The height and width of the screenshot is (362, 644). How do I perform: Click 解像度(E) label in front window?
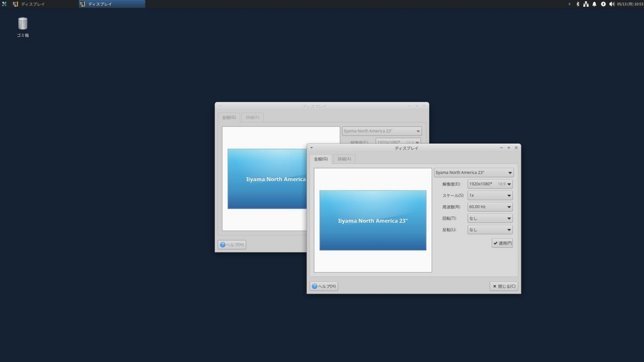pyautogui.click(x=451, y=184)
